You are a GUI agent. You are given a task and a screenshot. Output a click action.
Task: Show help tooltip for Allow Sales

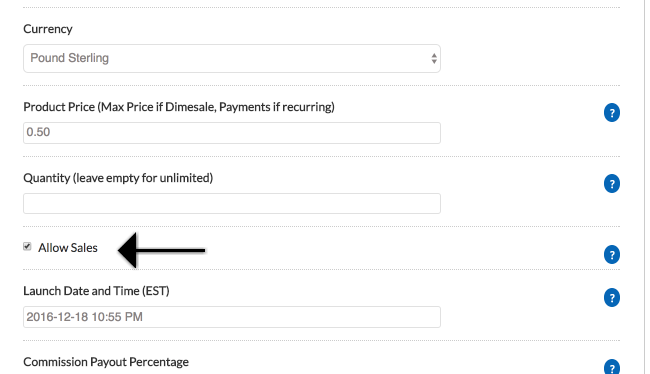tap(612, 255)
